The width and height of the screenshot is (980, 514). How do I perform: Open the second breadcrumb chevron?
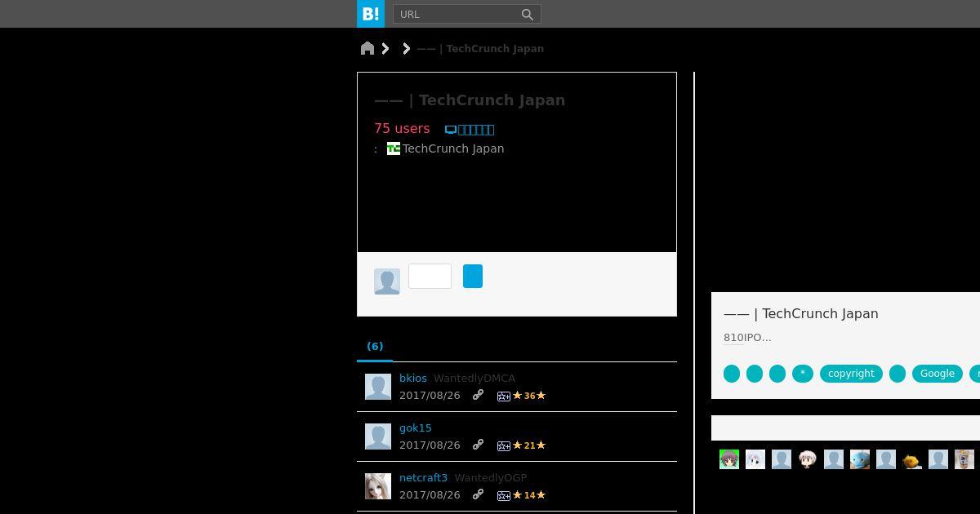coord(406,48)
